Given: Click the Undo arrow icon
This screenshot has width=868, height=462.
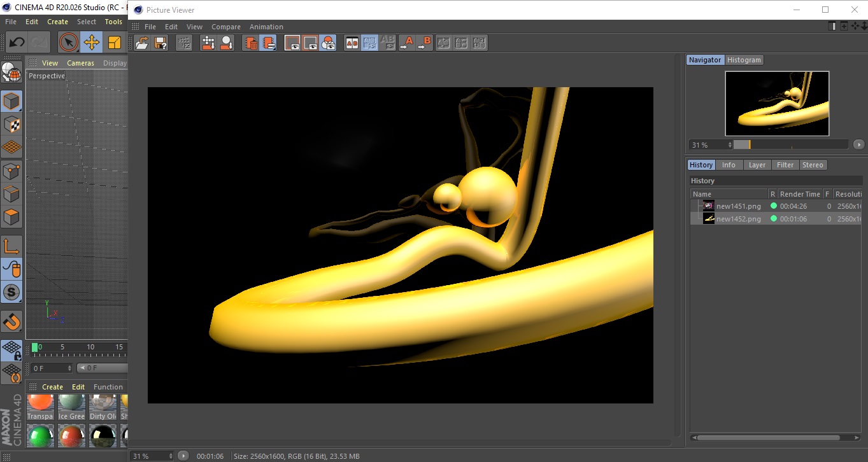Looking at the screenshot, I should point(17,43).
